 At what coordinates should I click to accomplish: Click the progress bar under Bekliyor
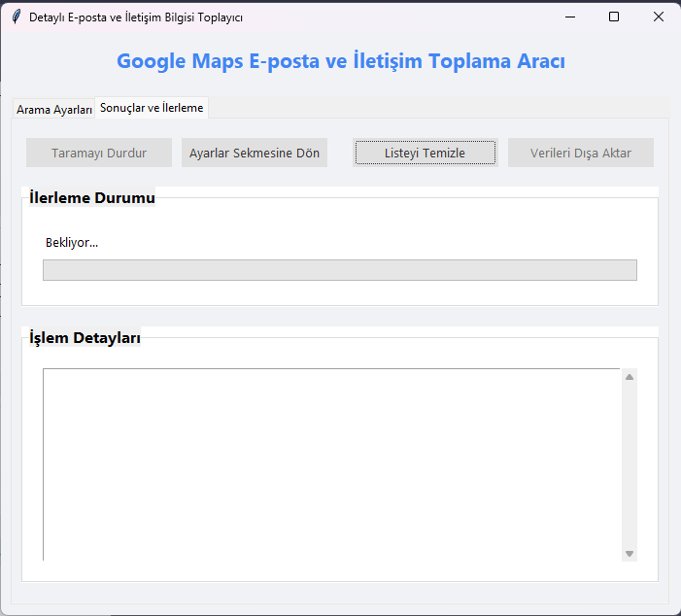coord(340,270)
